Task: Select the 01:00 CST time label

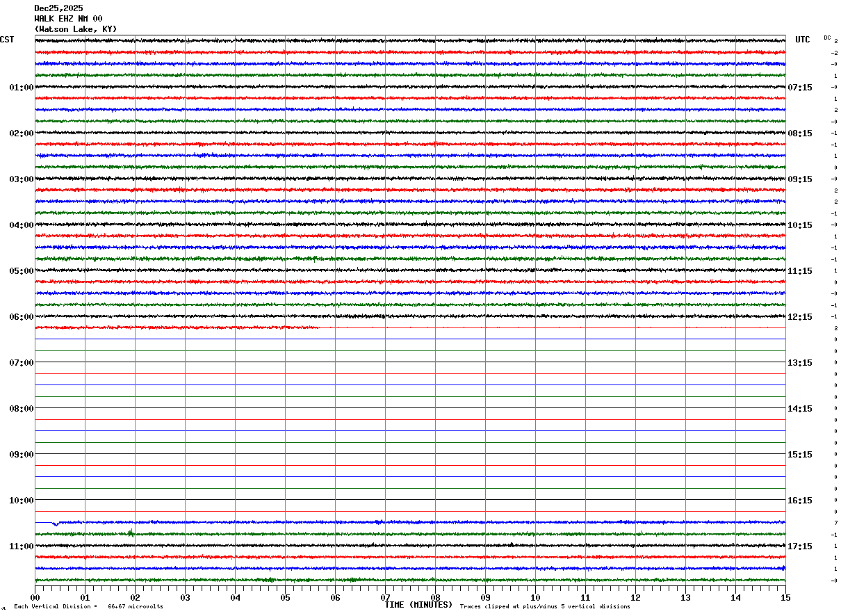Action: tap(22, 88)
